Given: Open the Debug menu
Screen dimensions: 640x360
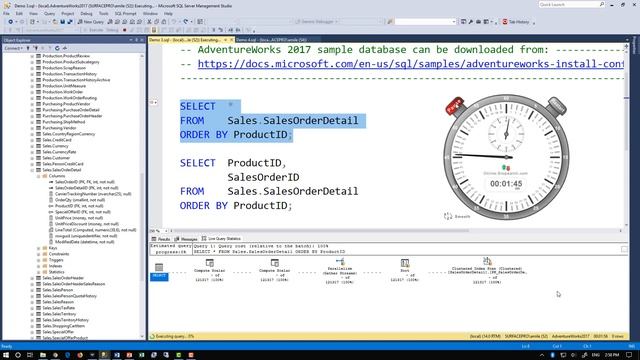Looking at the screenshot, I should pyautogui.click(x=86, y=13).
